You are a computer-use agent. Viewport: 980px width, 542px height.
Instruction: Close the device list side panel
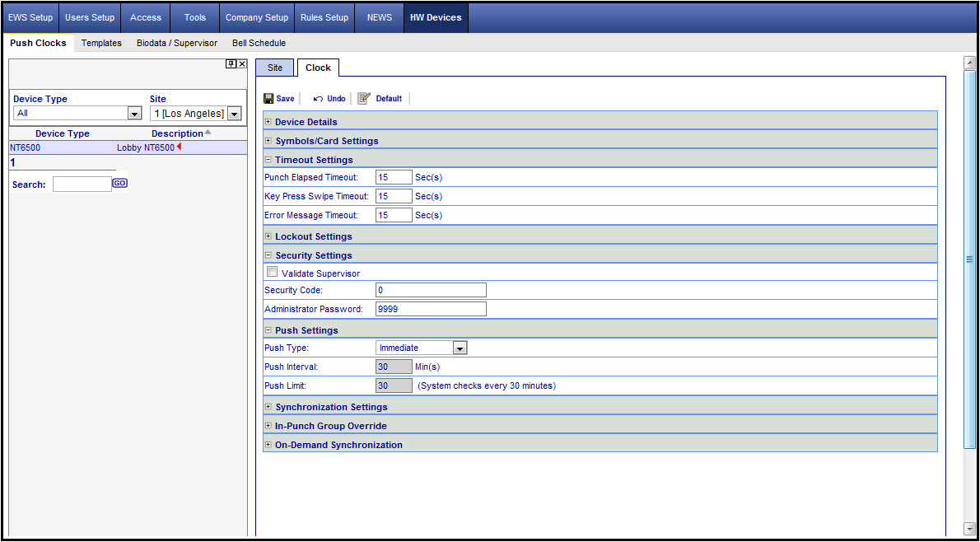click(x=242, y=63)
